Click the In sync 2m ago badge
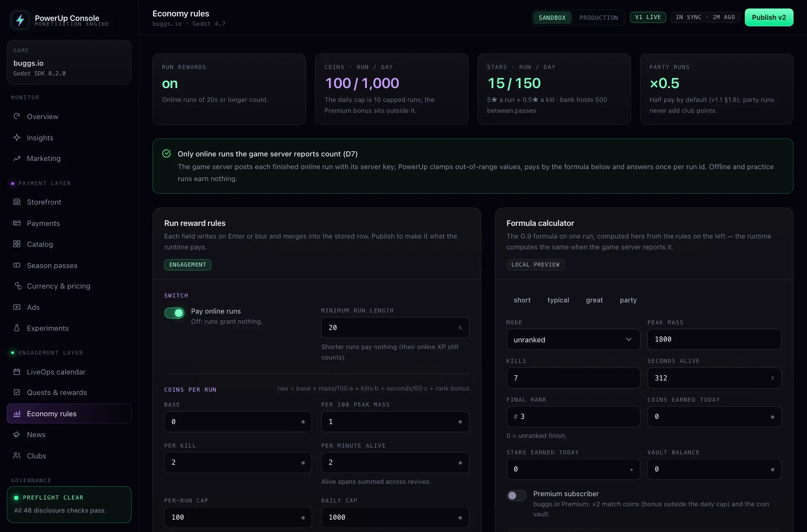 coord(705,17)
